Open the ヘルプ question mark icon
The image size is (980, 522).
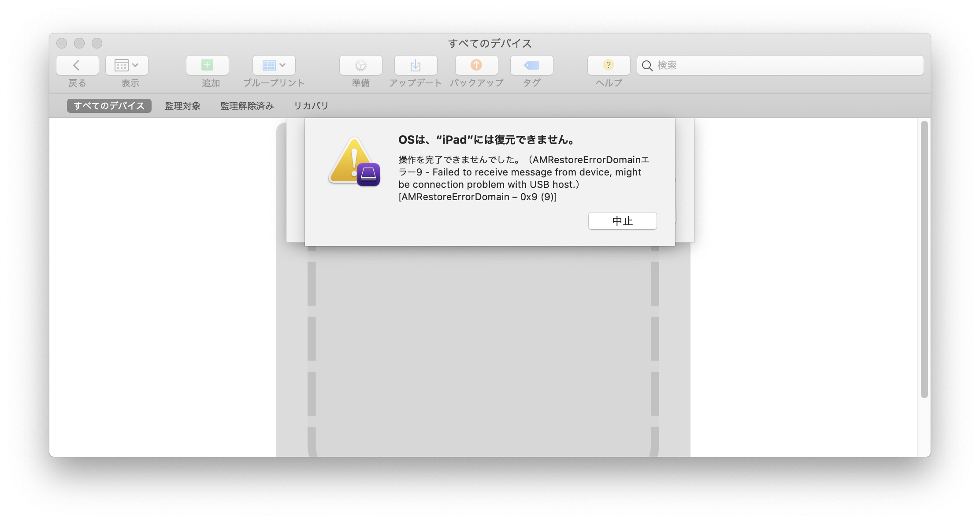609,65
